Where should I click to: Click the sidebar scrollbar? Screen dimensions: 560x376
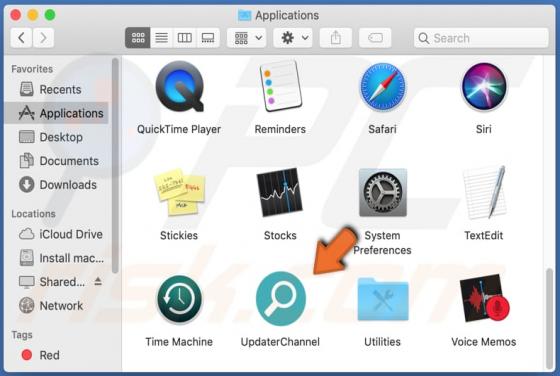(115, 165)
